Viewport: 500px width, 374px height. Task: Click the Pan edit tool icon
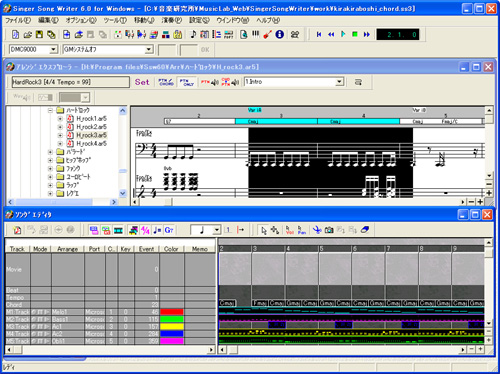click(301, 230)
